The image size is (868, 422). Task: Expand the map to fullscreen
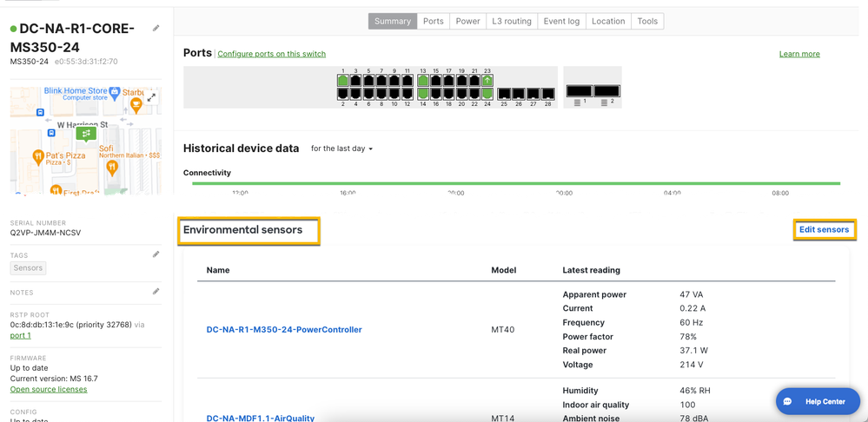tap(151, 97)
